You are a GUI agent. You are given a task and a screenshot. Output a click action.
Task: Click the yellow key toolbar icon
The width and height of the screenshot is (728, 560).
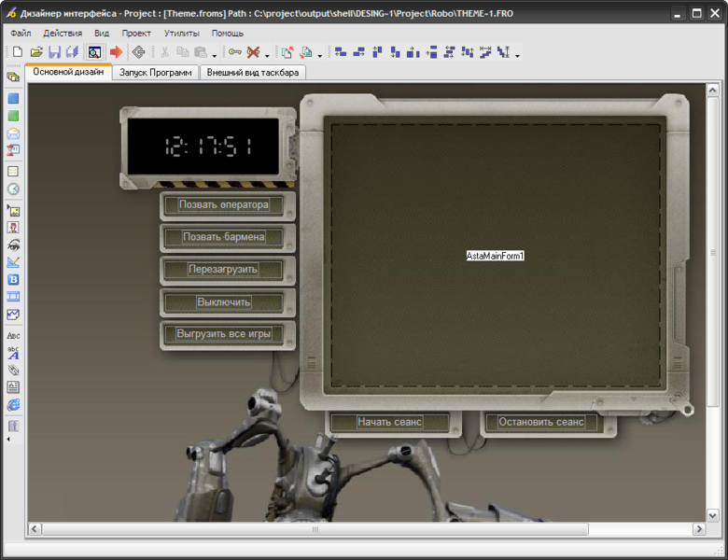(x=235, y=52)
